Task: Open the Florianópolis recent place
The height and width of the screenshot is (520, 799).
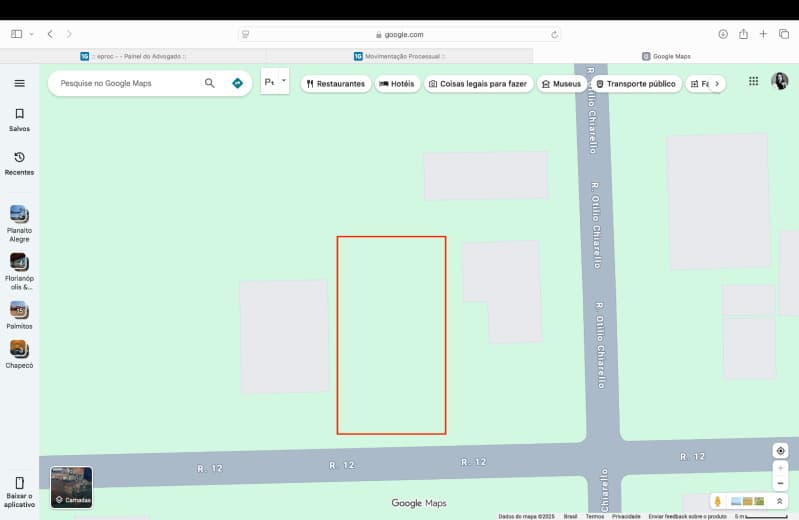Action: 19,271
